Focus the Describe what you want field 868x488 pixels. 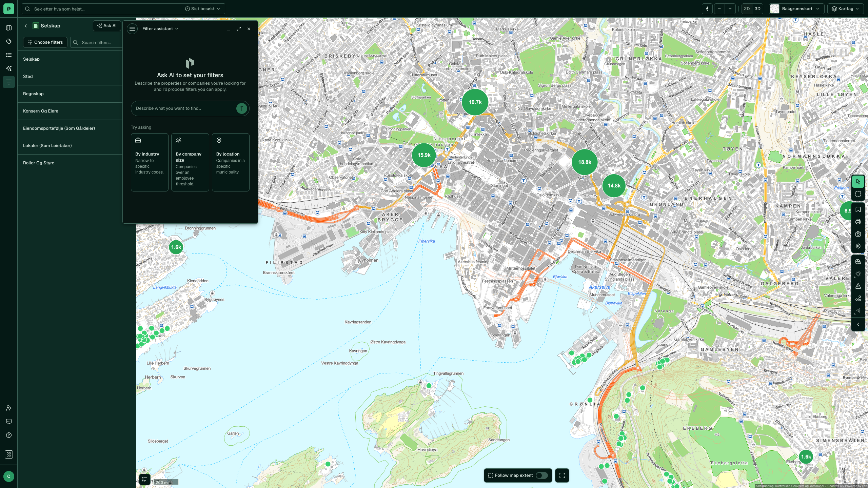coord(183,108)
